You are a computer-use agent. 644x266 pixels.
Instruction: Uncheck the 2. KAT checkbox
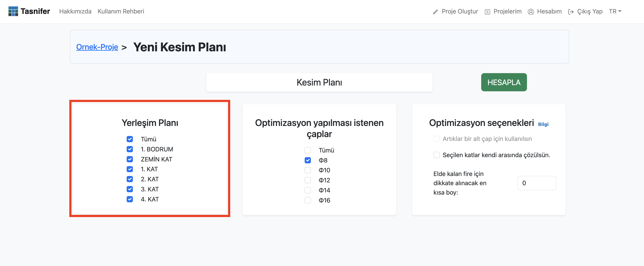[129, 179]
